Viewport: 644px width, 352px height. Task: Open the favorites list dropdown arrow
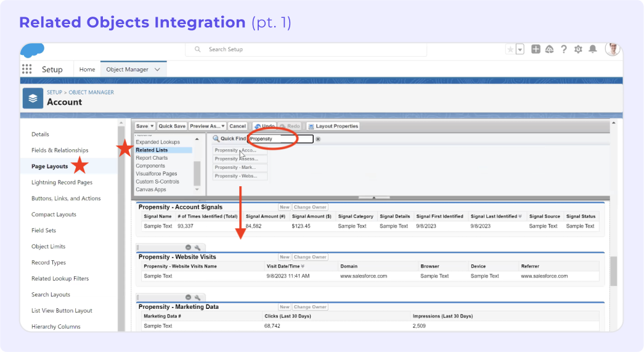point(520,49)
